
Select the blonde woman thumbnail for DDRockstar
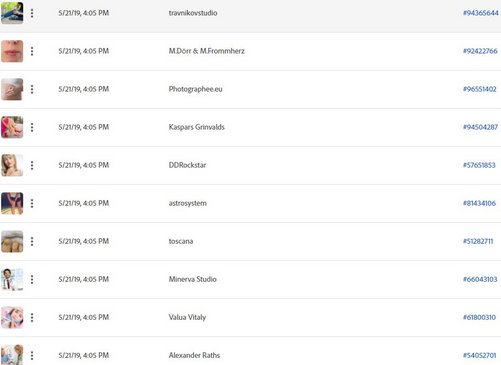point(12,165)
